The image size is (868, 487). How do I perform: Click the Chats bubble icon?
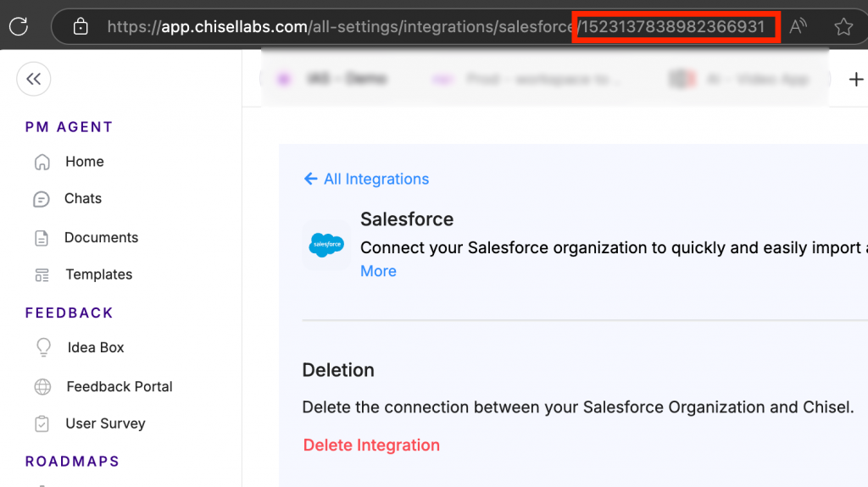point(42,199)
